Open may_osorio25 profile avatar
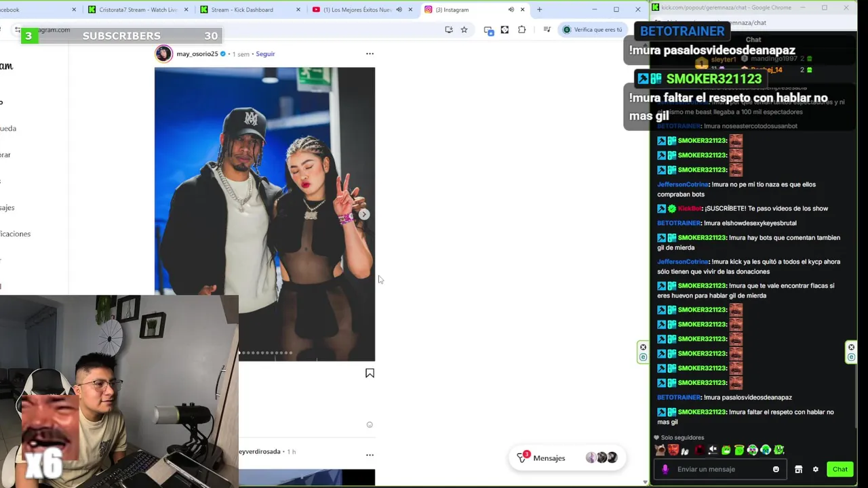868x488 pixels. click(163, 54)
